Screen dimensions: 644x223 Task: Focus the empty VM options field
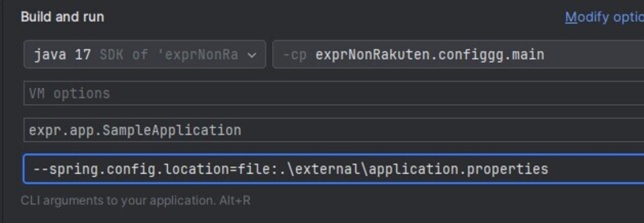click(332, 93)
